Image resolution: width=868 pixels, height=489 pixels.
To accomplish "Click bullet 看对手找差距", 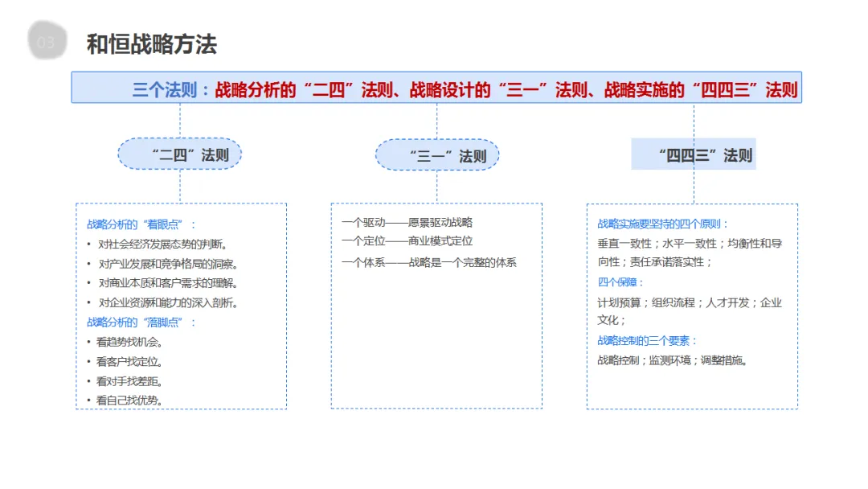I will [x=129, y=381].
